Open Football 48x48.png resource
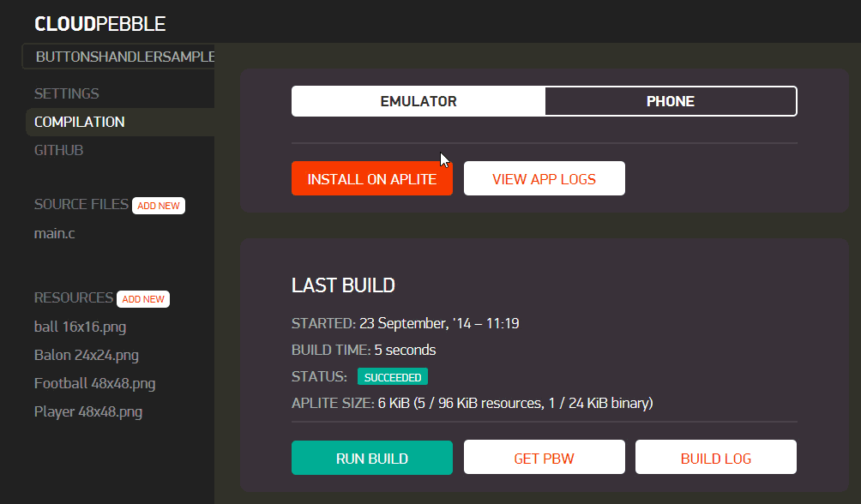Screen dimensions: 861x504 tap(94, 383)
